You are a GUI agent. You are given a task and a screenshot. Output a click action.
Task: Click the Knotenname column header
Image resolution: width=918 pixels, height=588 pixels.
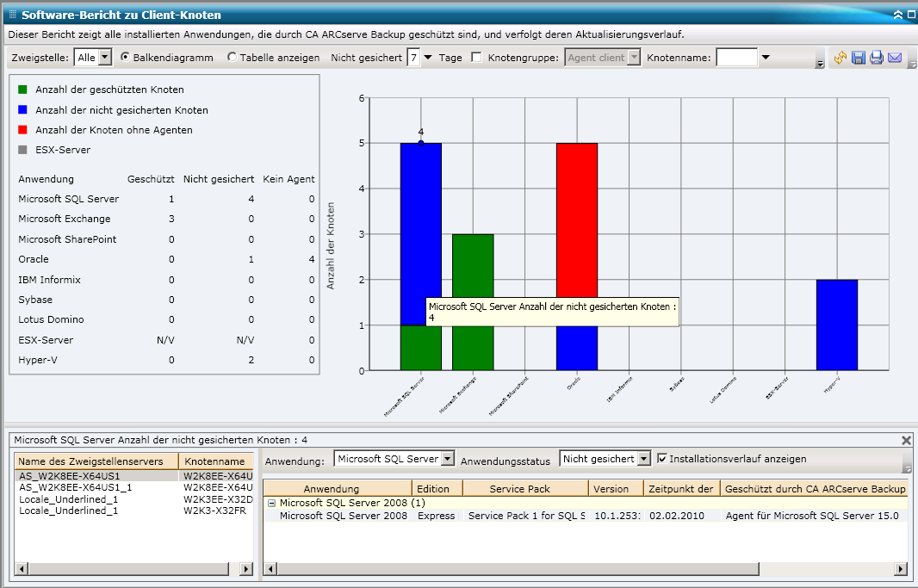[215, 461]
